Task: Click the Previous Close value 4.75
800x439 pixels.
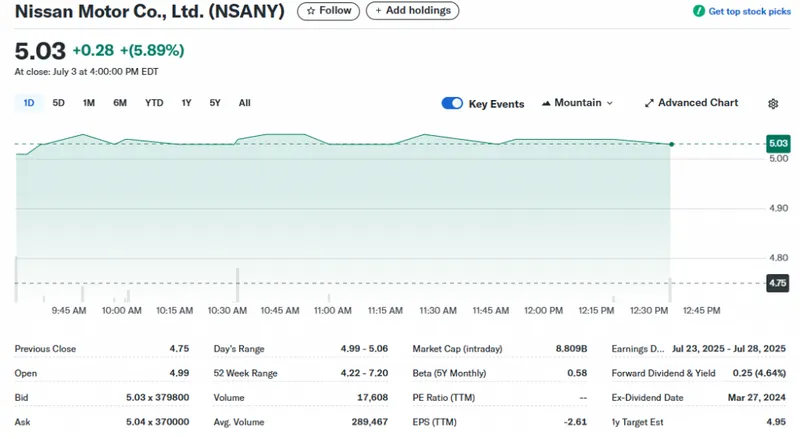Action: pyautogui.click(x=179, y=349)
